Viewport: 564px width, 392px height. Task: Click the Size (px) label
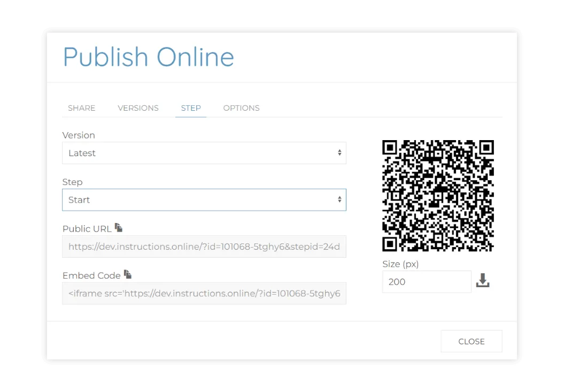(x=401, y=264)
